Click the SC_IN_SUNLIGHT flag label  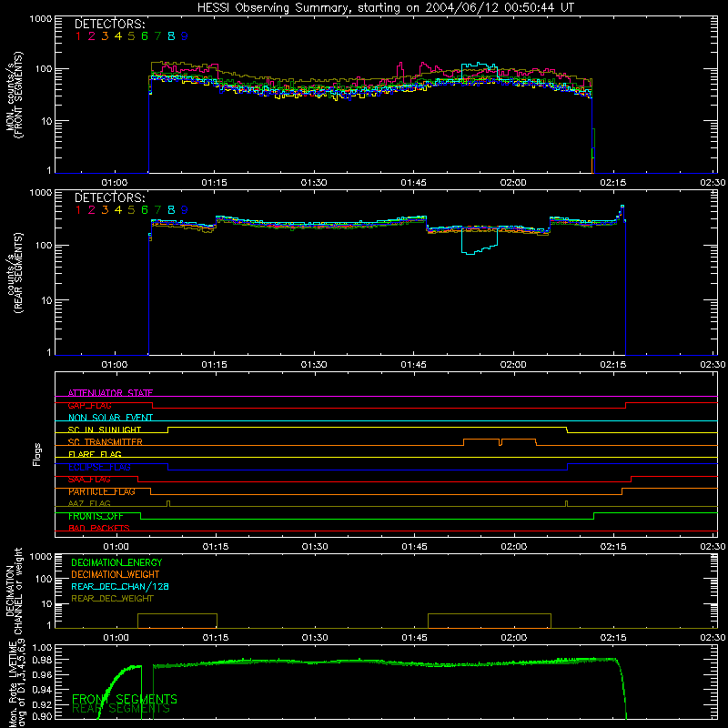coord(105,430)
